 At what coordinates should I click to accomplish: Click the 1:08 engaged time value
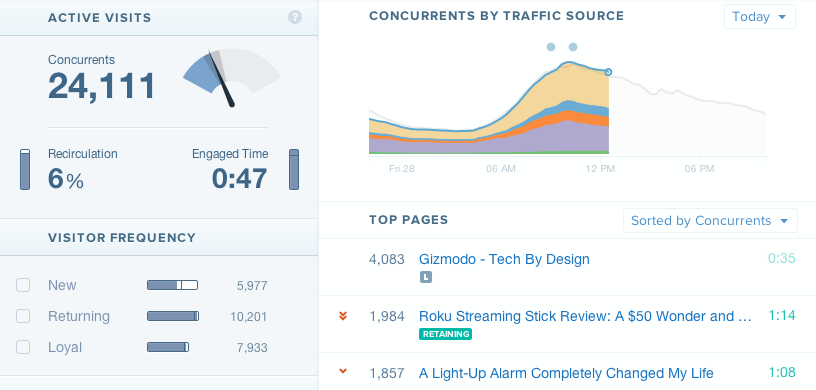(x=782, y=372)
